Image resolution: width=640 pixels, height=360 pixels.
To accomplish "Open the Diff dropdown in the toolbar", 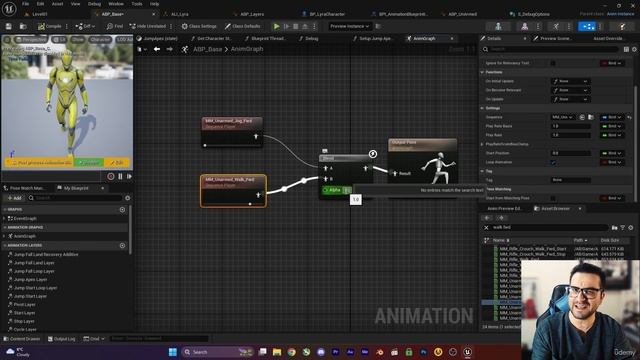I will (x=85, y=26).
